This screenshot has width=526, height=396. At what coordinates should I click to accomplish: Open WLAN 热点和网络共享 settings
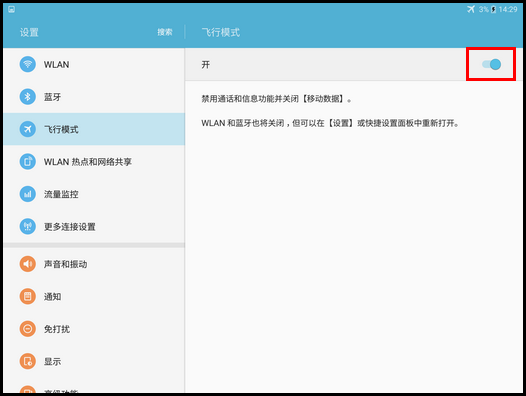94,161
